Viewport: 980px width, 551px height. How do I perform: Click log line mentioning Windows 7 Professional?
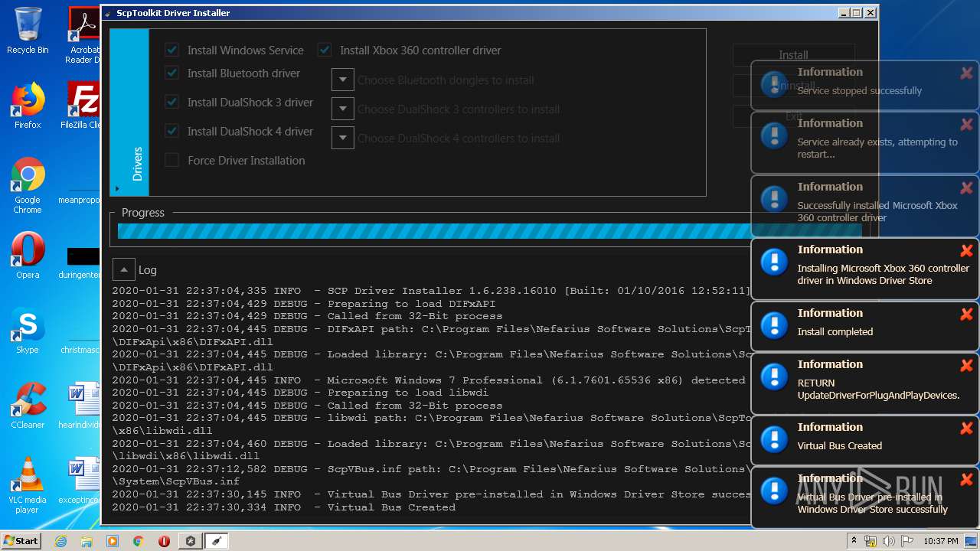[x=429, y=380]
